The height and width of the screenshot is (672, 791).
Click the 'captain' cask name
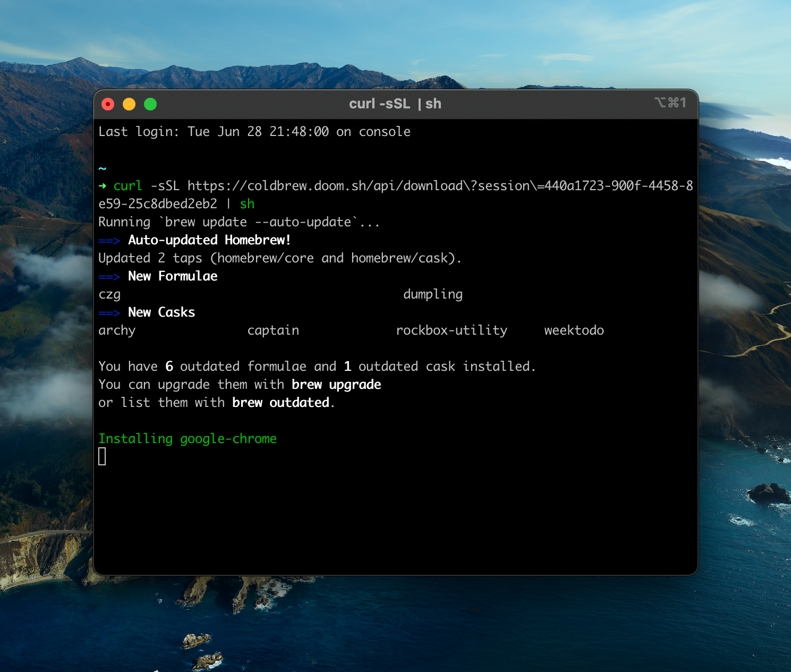pyautogui.click(x=273, y=330)
